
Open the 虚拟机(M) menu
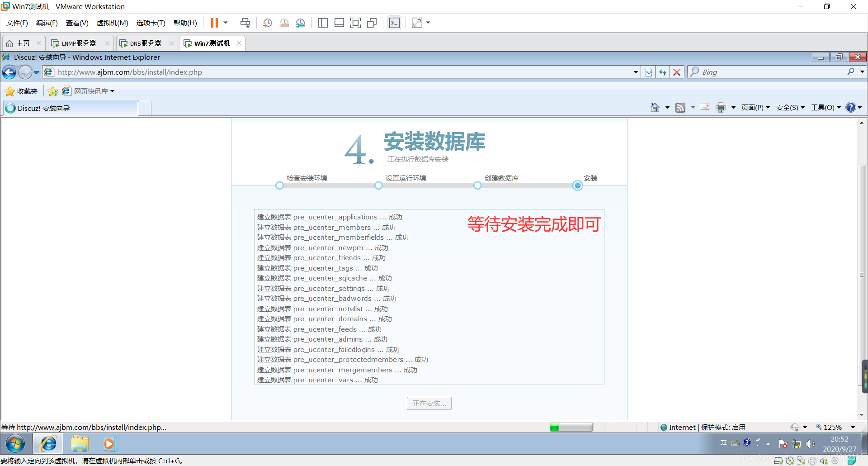(112, 23)
